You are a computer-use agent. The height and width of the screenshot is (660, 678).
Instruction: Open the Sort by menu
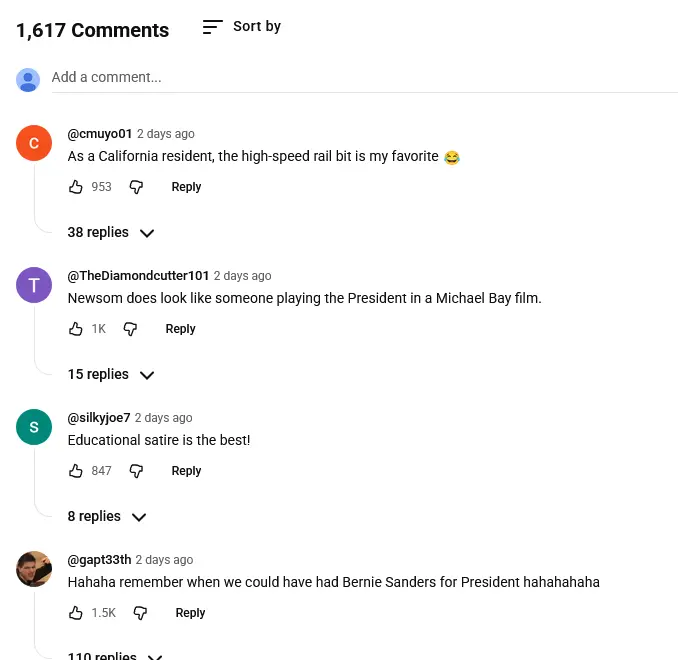click(242, 27)
